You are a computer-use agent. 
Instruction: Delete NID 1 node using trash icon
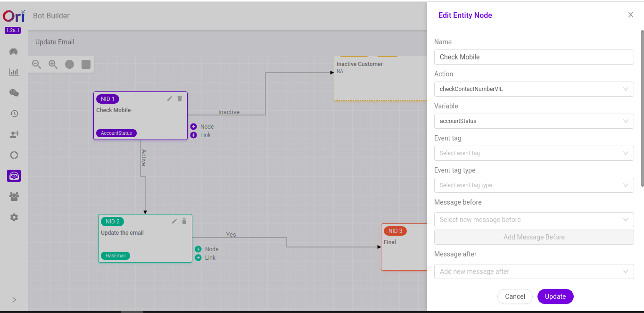180,99
